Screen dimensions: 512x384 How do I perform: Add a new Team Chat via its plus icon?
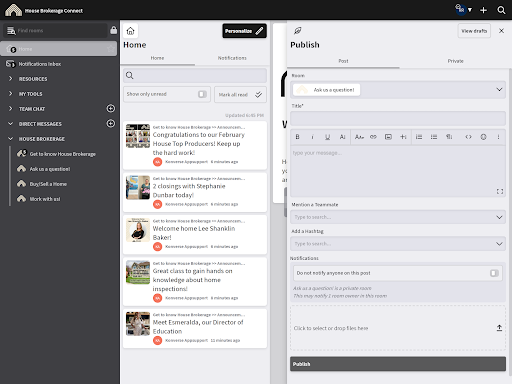tap(111, 109)
